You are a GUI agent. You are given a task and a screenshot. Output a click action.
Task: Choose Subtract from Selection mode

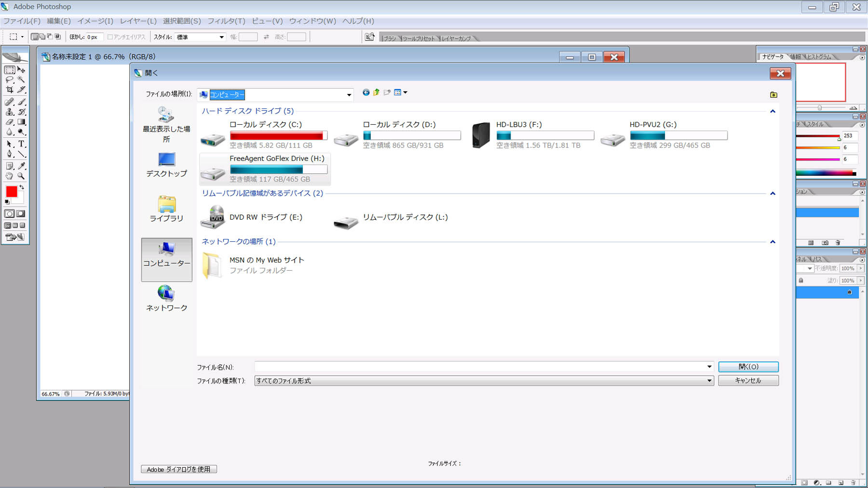[x=50, y=37]
